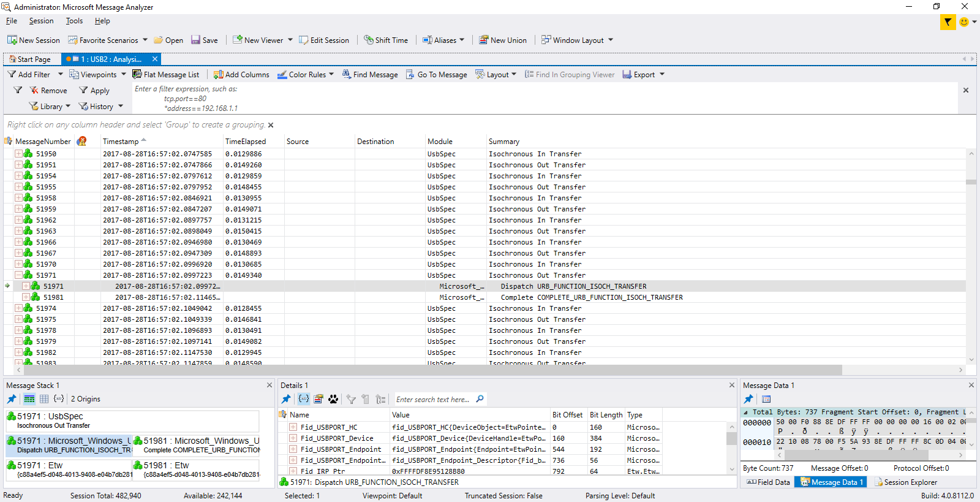The width and height of the screenshot is (980, 502).
Task: Click the Details search magnifier icon
Action: [x=480, y=399]
